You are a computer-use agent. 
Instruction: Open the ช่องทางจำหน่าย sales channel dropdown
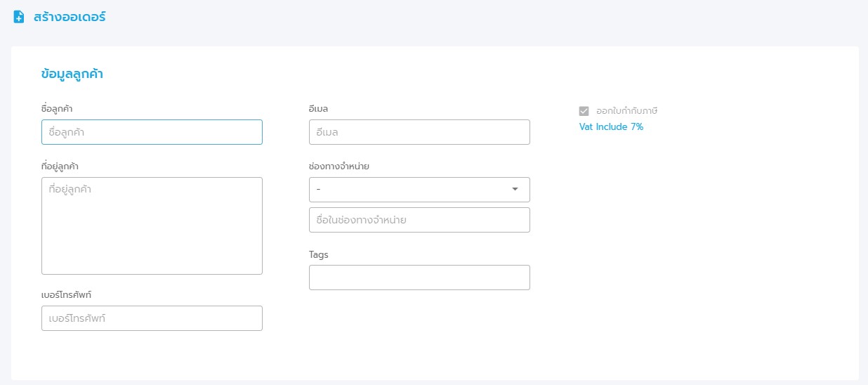[x=419, y=190]
